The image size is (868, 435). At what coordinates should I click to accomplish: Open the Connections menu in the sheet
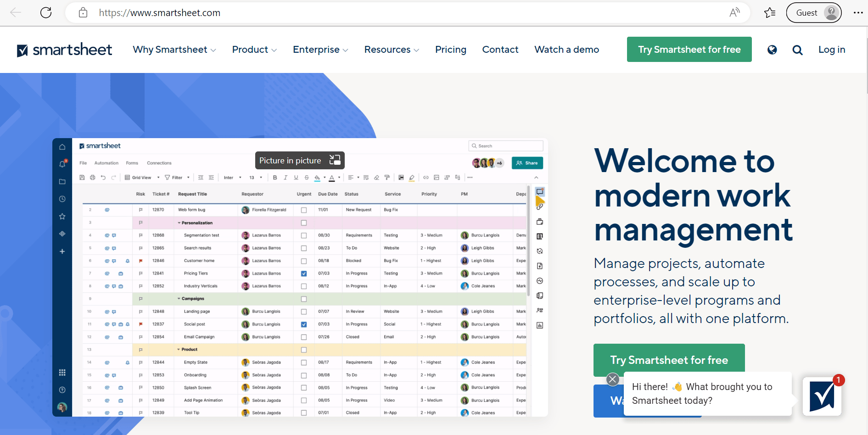pyautogui.click(x=159, y=163)
